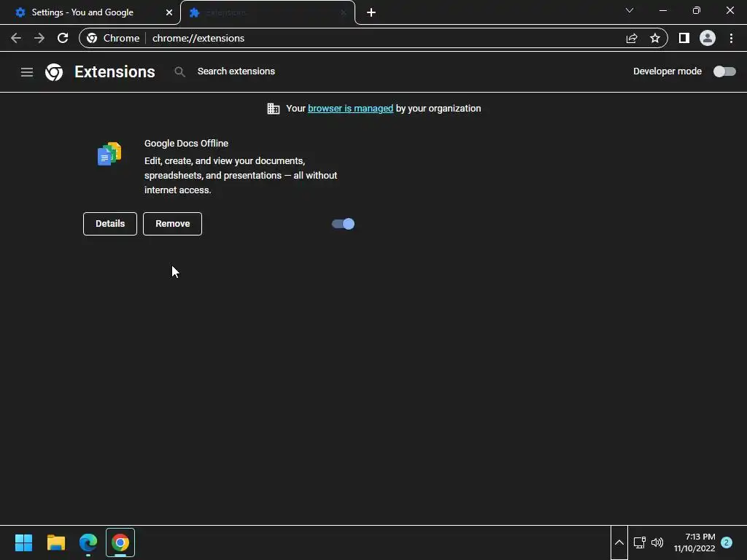This screenshot has width=747, height=560.
Task: Click the Extensions page heading
Action: [115, 72]
